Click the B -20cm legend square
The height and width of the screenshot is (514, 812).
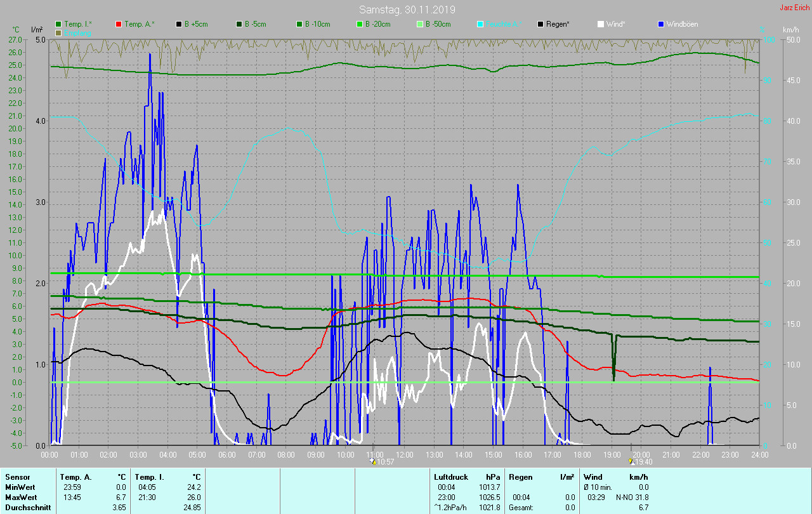(360, 24)
